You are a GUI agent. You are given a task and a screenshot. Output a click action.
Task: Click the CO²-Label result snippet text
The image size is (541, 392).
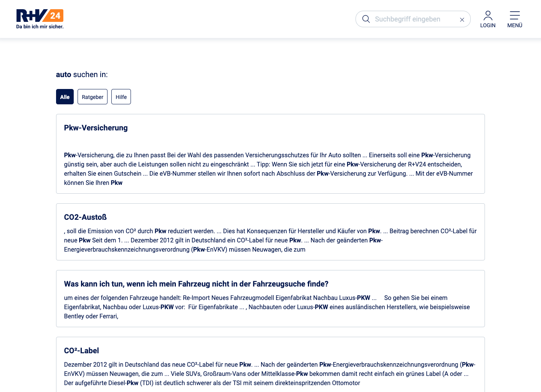pyautogui.click(x=269, y=374)
